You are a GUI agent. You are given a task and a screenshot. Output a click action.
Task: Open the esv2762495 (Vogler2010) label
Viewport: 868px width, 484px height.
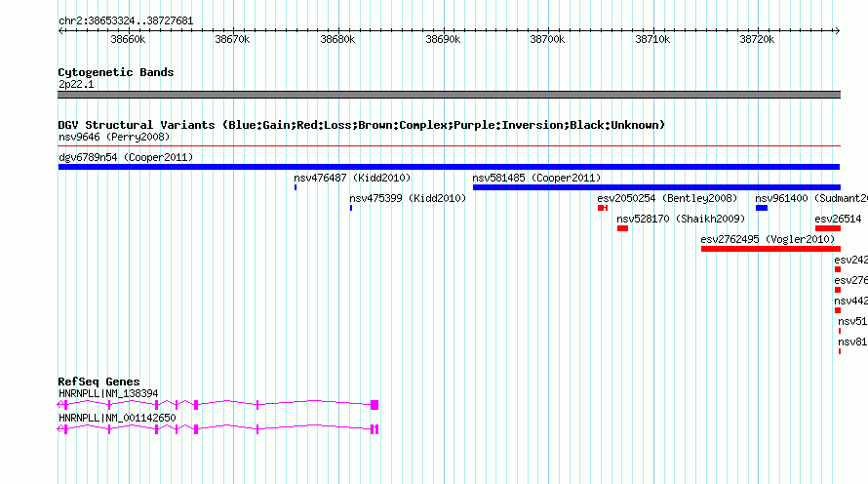point(768,239)
